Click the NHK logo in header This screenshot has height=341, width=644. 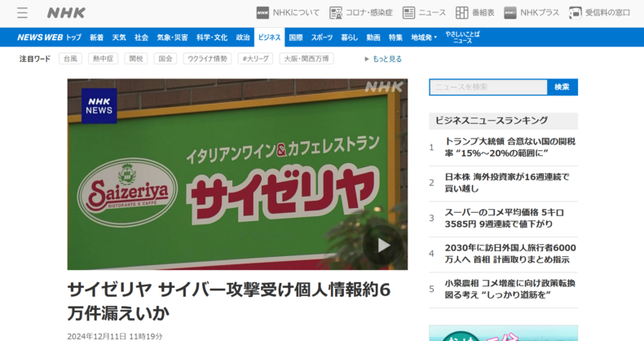pos(66,13)
